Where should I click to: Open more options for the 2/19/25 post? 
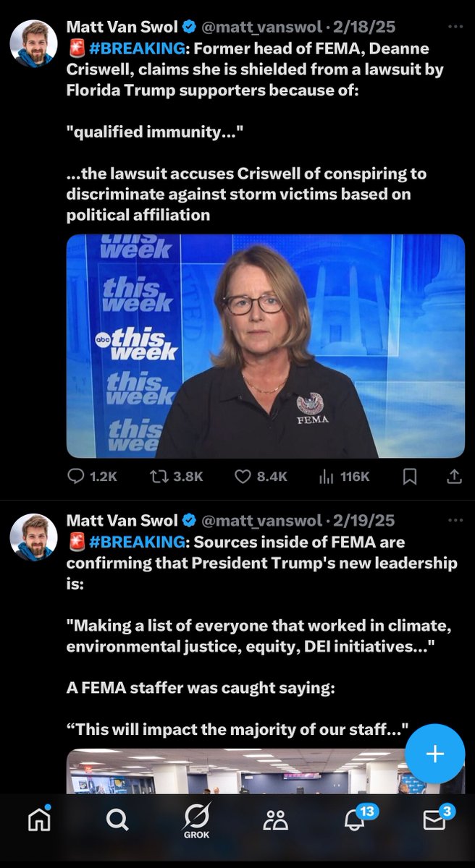coord(455,520)
